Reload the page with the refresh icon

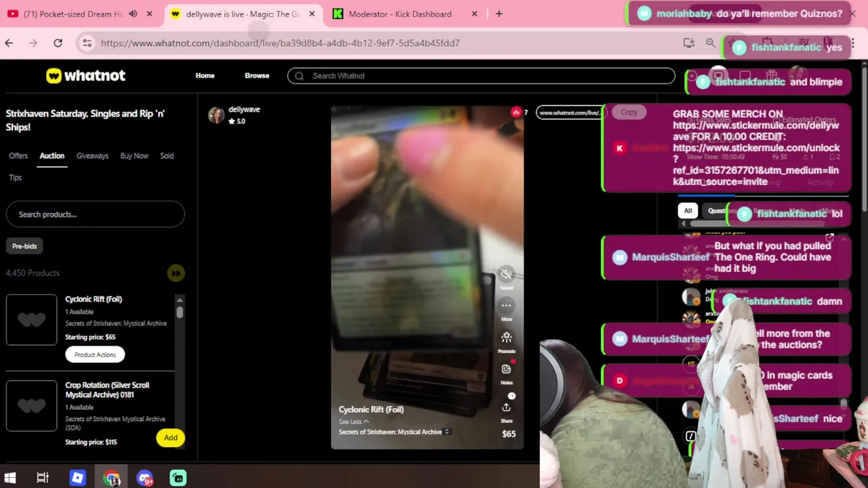tap(58, 43)
